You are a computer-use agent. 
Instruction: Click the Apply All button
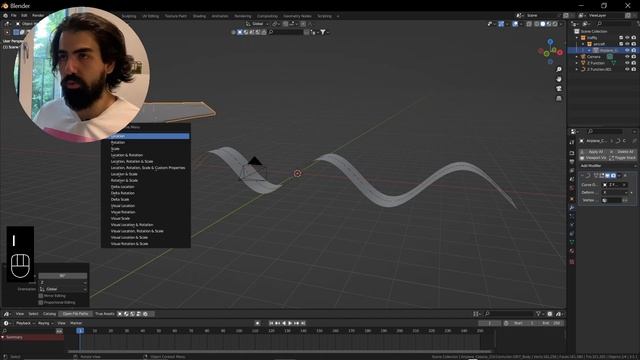593,152
